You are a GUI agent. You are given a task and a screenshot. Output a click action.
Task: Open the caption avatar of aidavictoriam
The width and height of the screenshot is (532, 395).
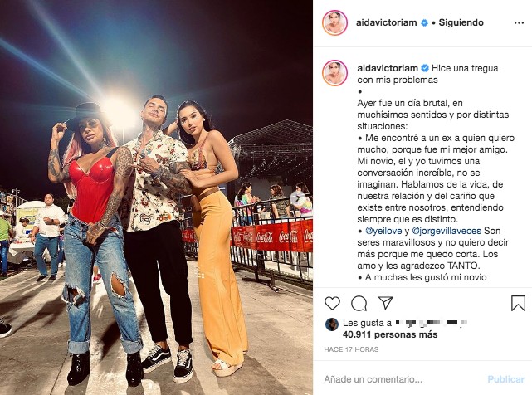click(x=334, y=73)
